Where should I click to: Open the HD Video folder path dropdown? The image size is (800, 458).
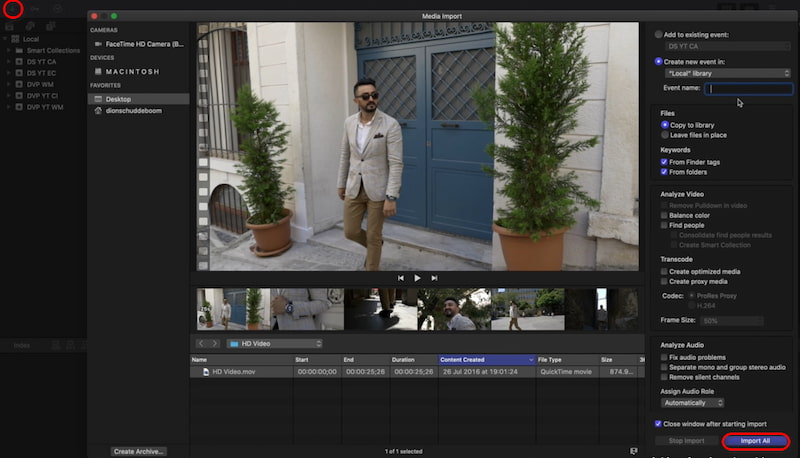coord(276,344)
